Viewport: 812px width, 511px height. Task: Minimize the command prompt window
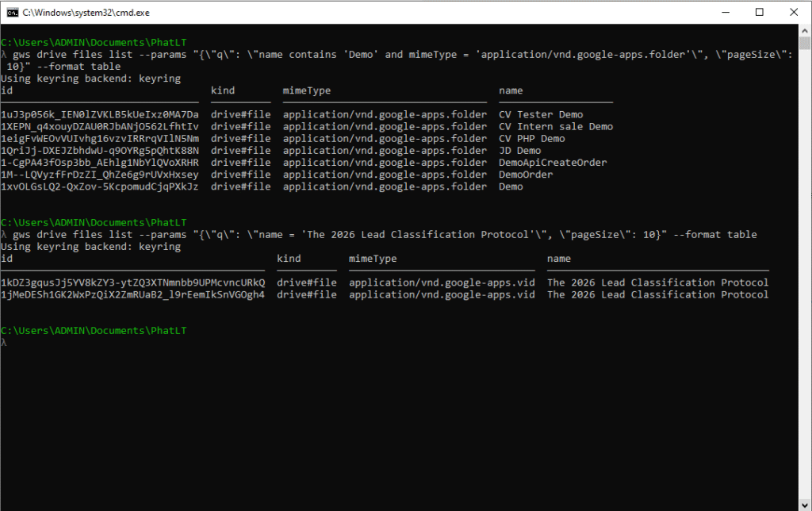click(722, 12)
